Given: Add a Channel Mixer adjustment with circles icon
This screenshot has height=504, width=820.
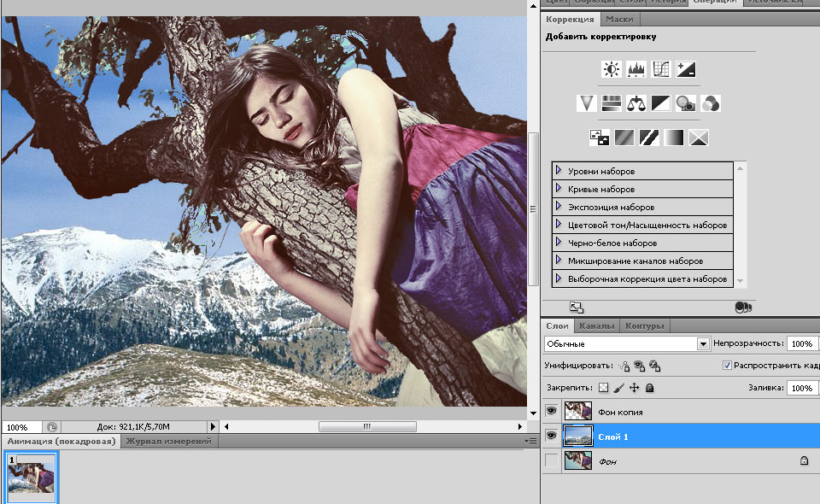Looking at the screenshot, I should coord(710,103).
